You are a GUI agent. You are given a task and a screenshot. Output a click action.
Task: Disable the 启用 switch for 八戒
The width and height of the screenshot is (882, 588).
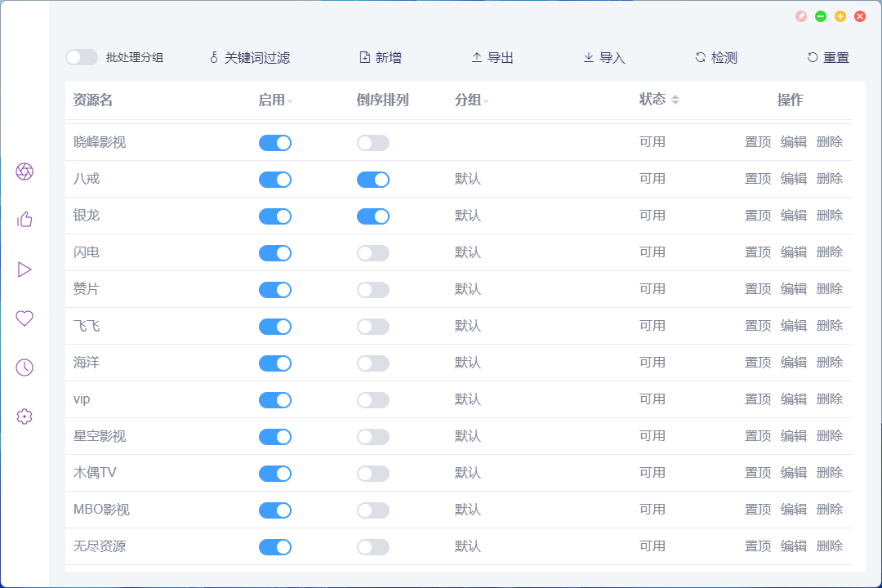pos(275,180)
